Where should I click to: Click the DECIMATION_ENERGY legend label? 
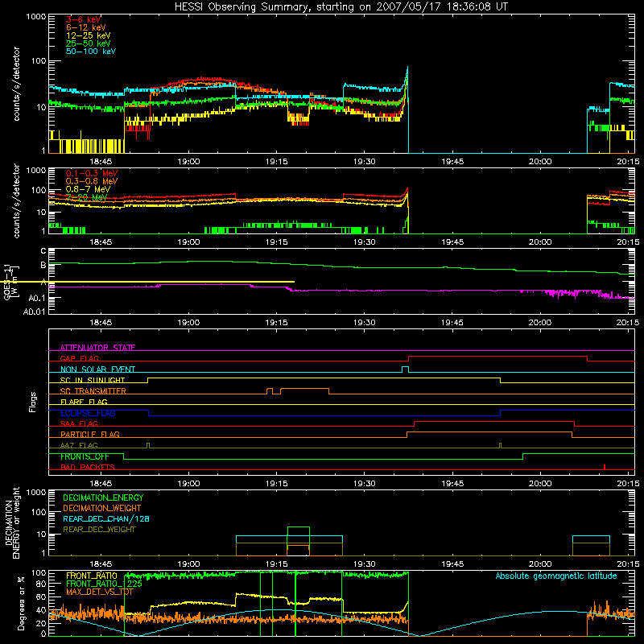(x=103, y=497)
